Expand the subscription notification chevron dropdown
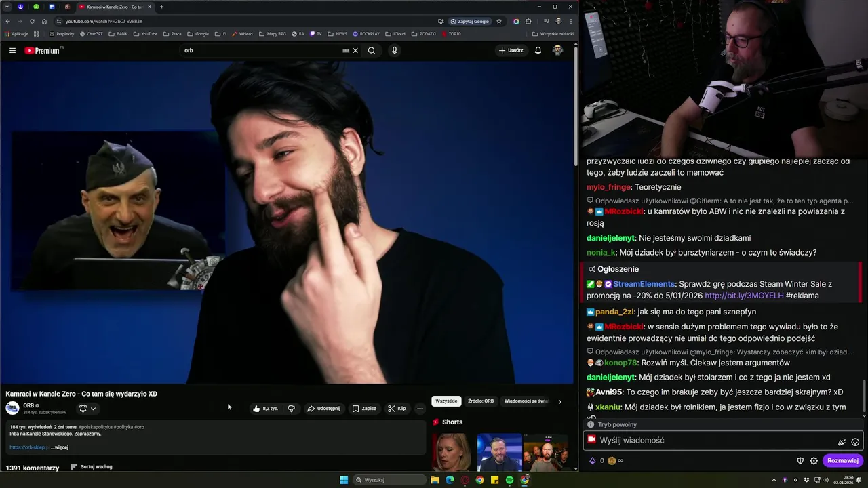The width and height of the screenshot is (868, 488). [93, 409]
